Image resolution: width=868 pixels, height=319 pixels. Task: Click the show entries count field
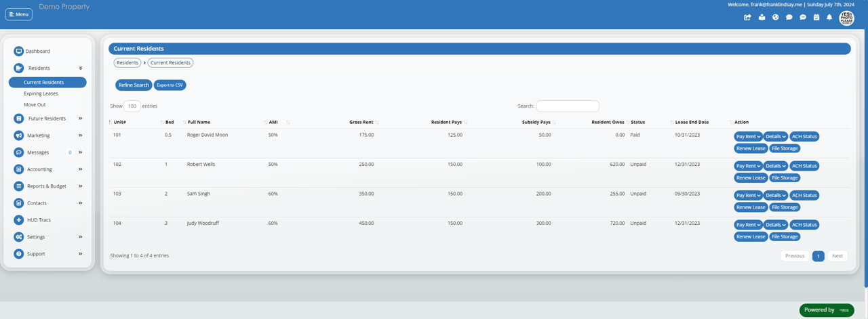(132, 106)
